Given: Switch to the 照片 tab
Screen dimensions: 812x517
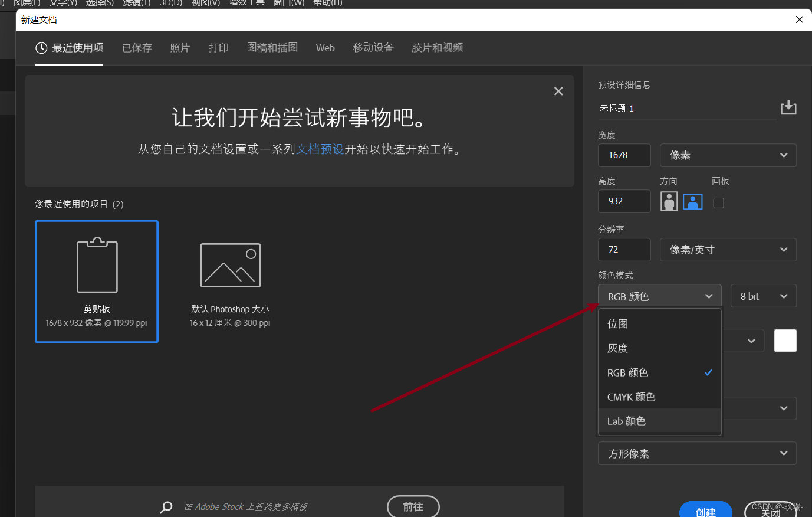Looking at the screenshot, I should [180, 48].
